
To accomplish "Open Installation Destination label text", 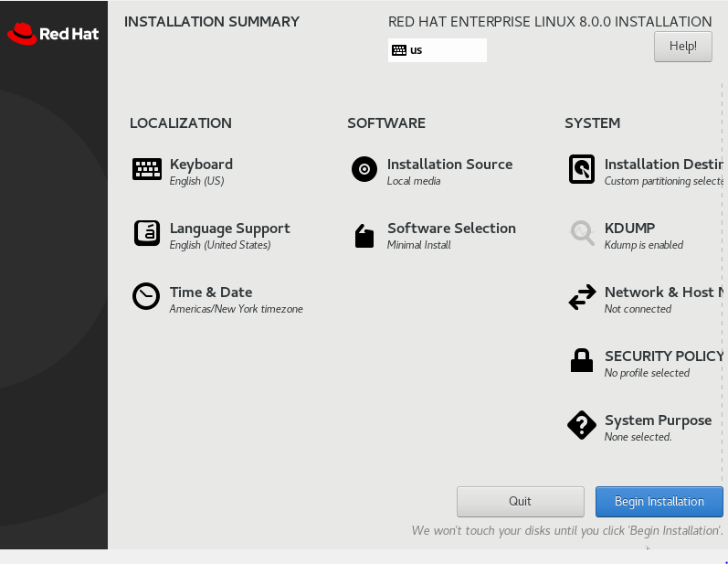I will click(663, 164).
